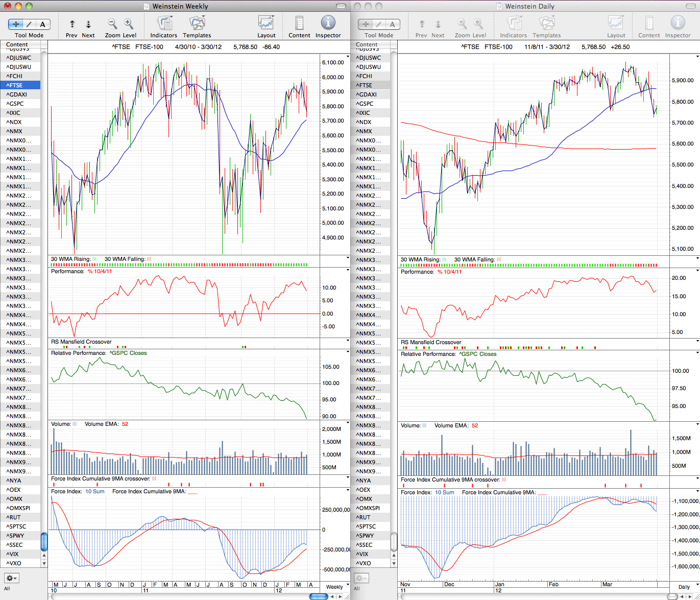
Task: Open Volume pane menu arrow in Weekly
Action: 348,423
